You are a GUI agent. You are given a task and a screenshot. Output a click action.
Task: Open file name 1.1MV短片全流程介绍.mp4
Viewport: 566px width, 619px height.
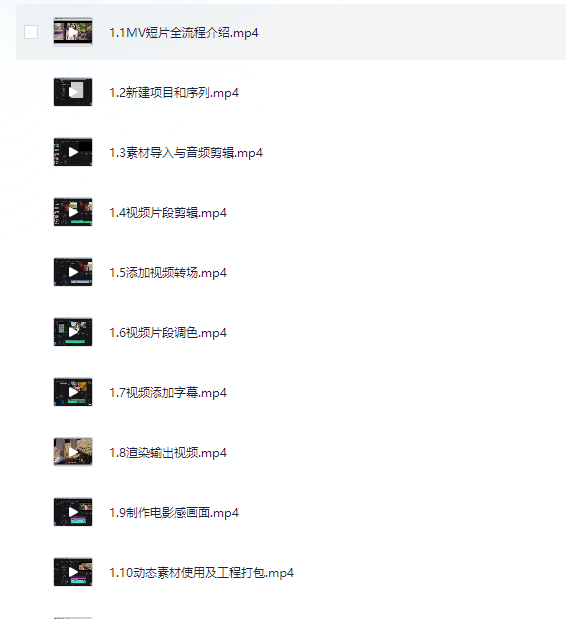pyautogui.click(x=184, y=33)
